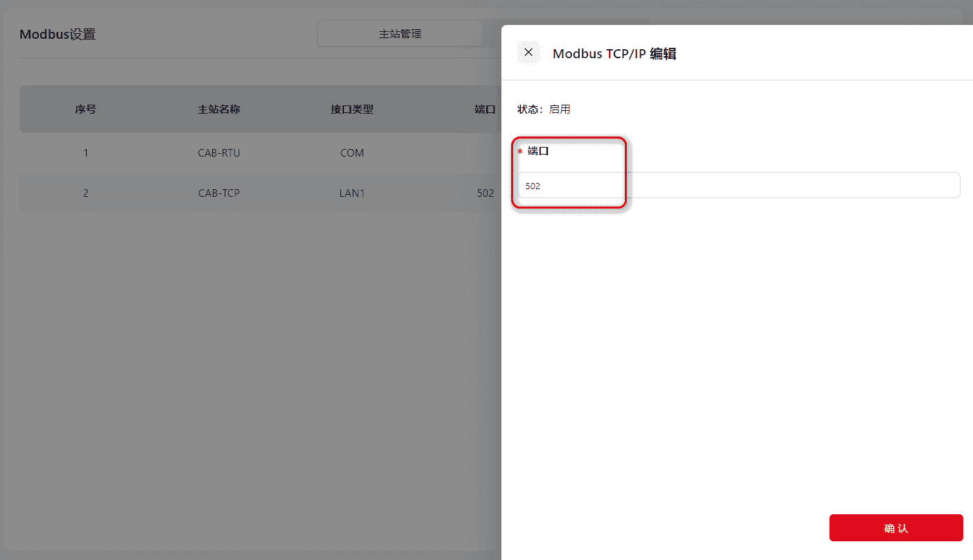Switch to the 主站管理 tab
Viewport: 973px width, 560px height.
[x=400, y=34]
